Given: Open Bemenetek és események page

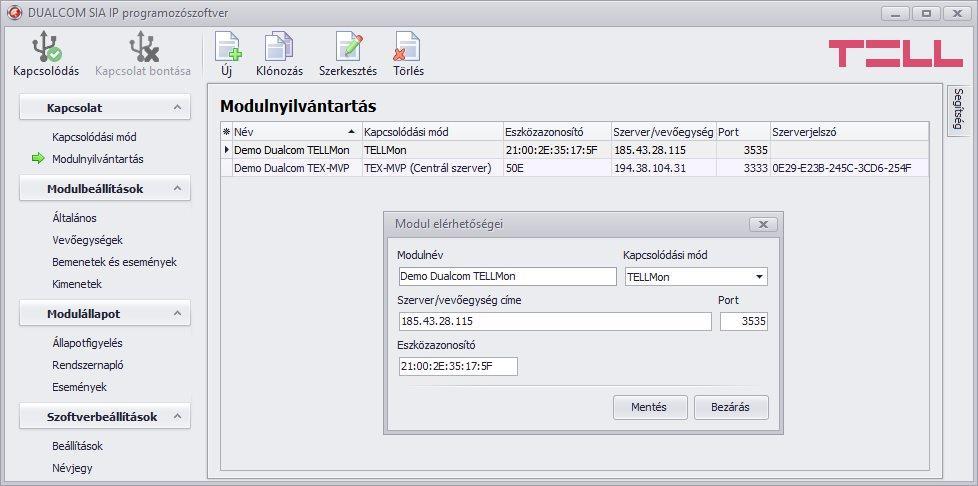Looking at the screenshot, I should tap(115, 262).
